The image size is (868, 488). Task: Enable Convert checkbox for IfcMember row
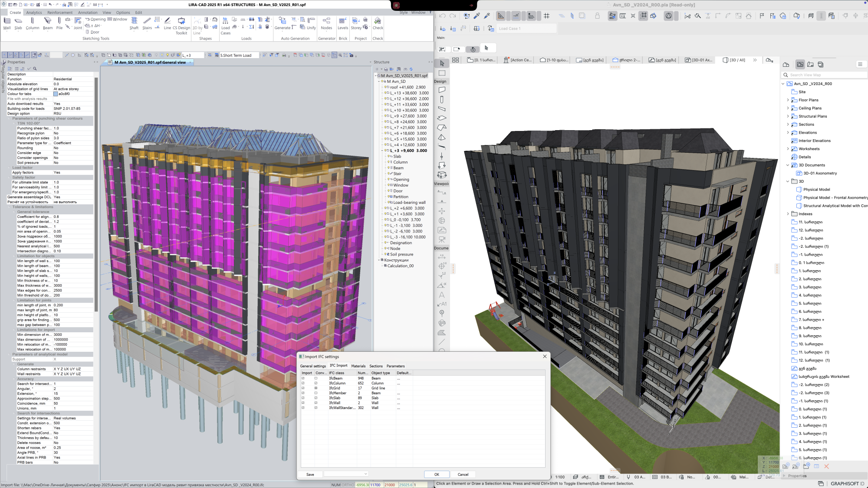(x=316, y=393)
